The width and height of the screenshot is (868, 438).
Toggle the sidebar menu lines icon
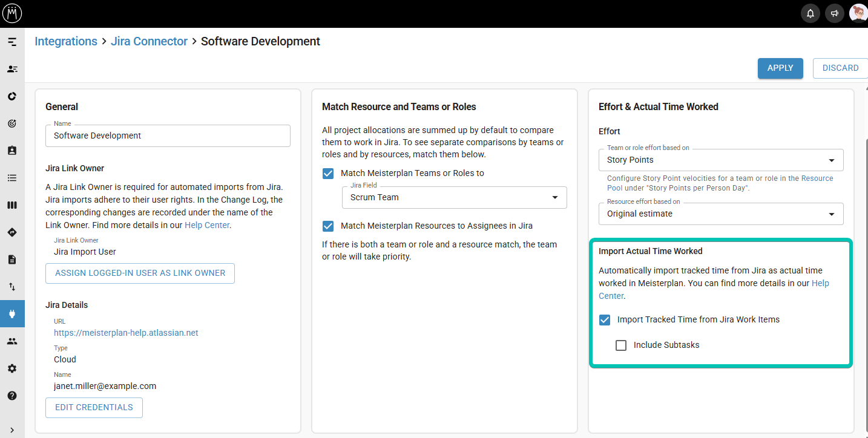coord(12,42)
